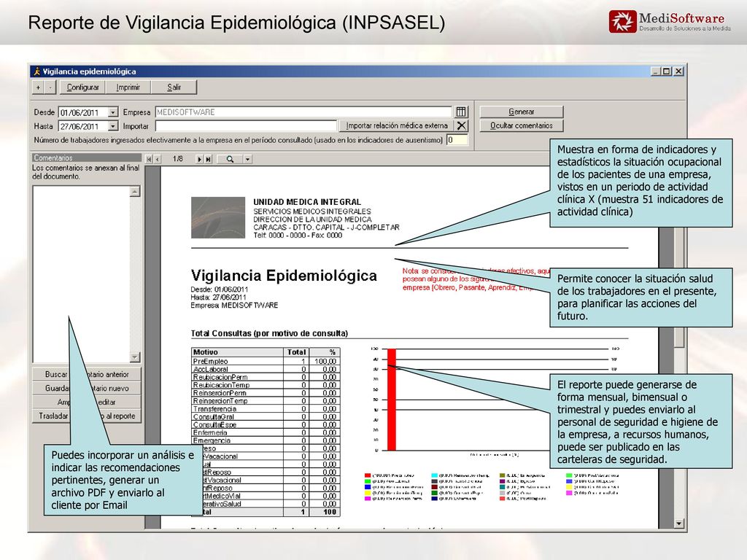This screenshot has width=747, height=560.
Task: Click the Guardar comentario nuevo button
Action: (88, 388)
